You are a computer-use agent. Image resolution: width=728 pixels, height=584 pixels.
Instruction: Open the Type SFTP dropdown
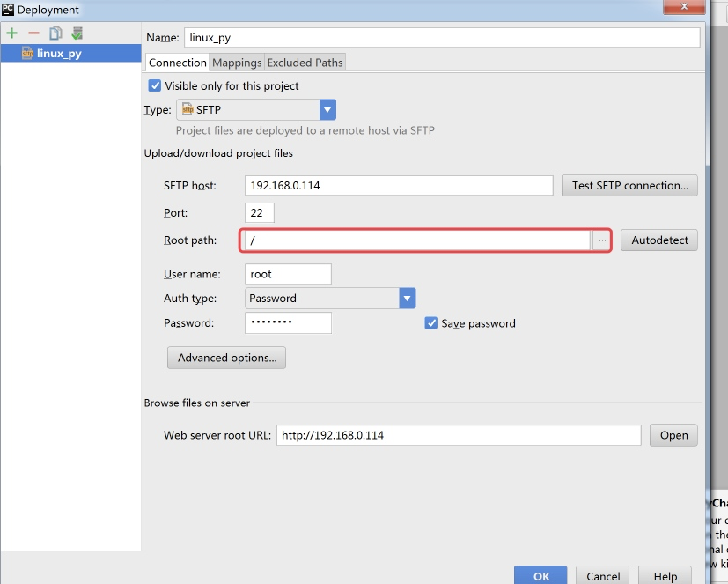tap(327, 110)
